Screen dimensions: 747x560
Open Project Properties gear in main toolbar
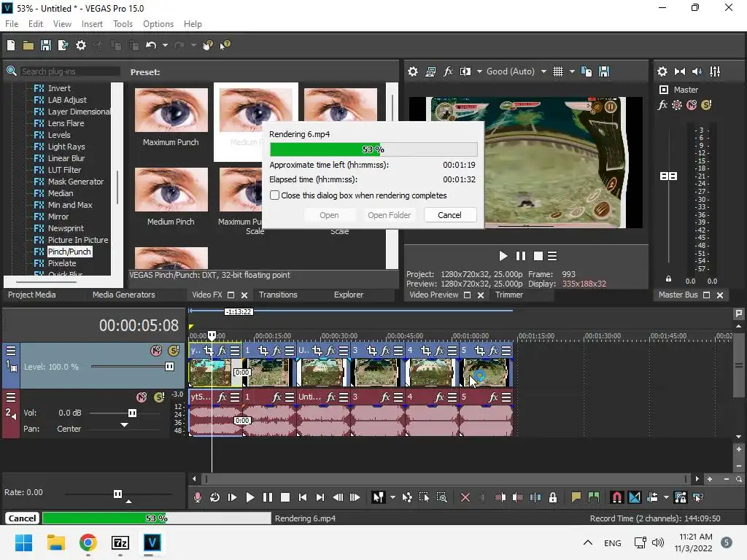[81, 45]
